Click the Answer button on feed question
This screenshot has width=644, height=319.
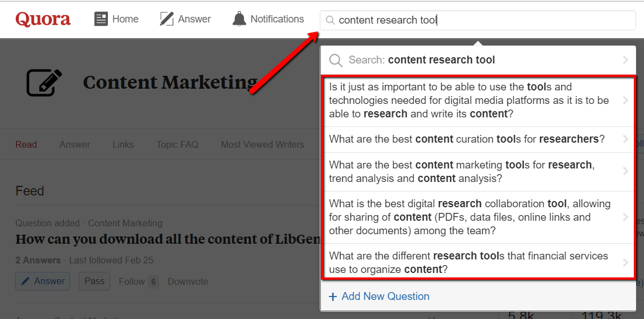click(x=43, y=281)
